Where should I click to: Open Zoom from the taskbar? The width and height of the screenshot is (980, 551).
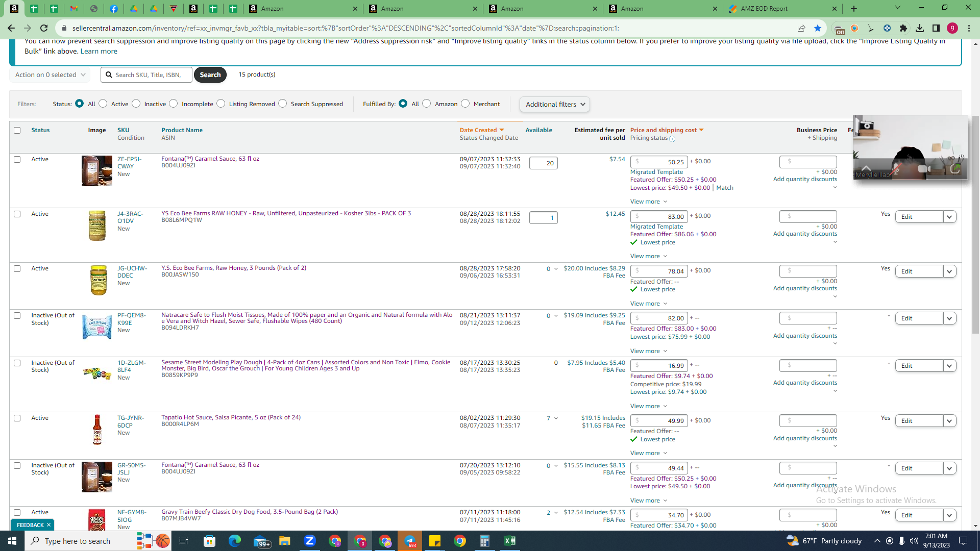pos(310,541)
